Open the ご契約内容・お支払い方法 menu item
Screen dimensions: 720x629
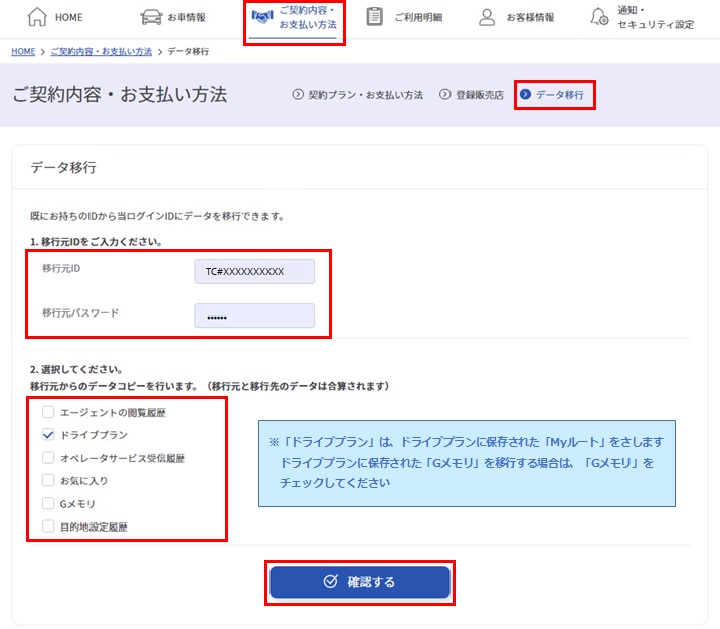[294, 17]
